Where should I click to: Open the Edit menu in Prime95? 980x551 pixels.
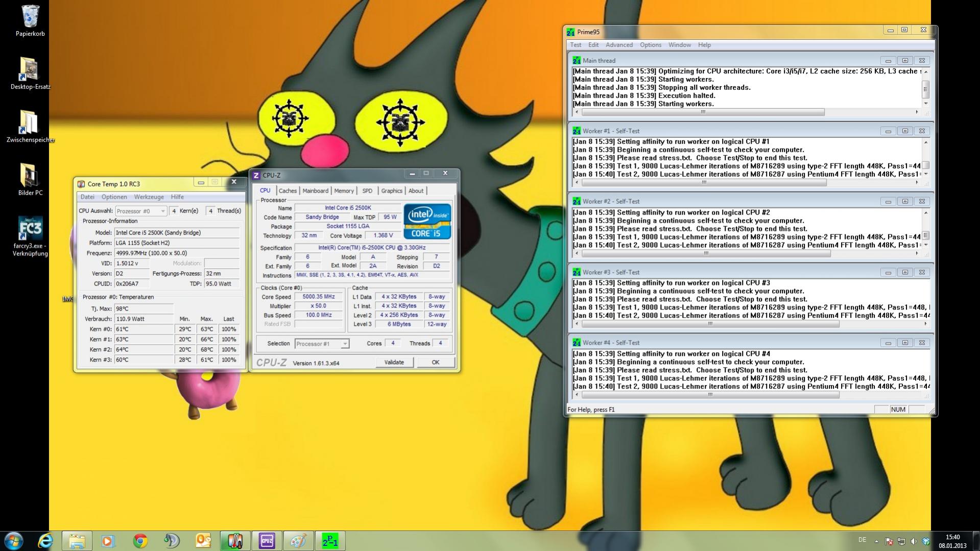click(593, 45)
